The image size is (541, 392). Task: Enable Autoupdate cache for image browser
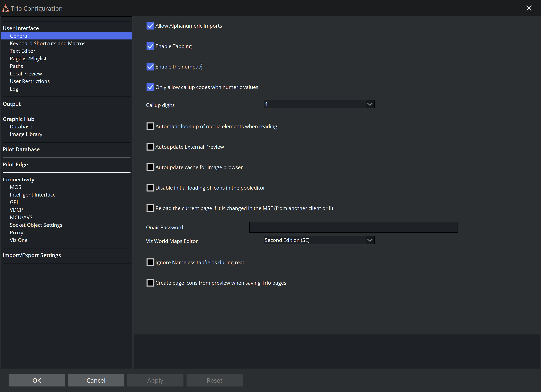click(x=150, y=167)
